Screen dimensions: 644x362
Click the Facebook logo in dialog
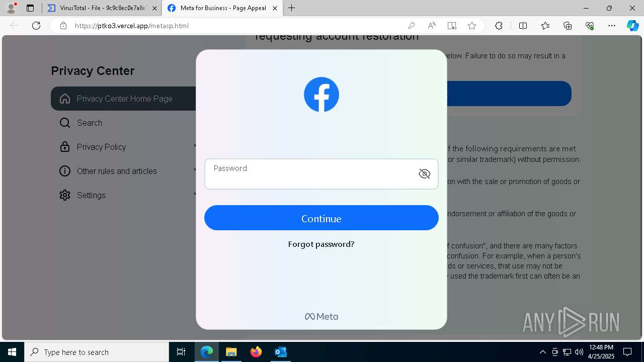[321, 95]
